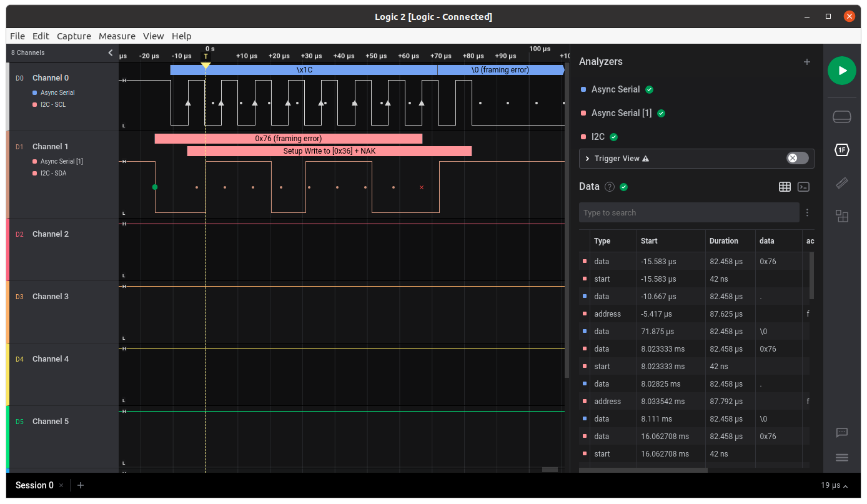Open the measurements ruler icon

pos(842,183)
